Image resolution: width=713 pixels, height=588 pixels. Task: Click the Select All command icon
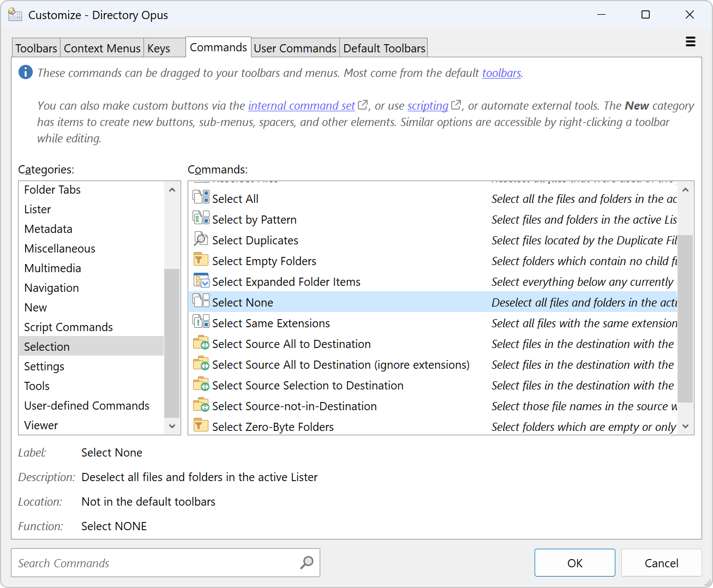coord(201,197)
